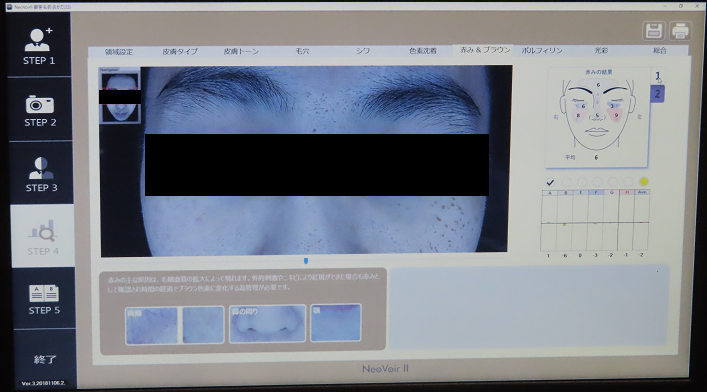Open the 両頬 cheek sample thumbnail

(x=152, y=325)
